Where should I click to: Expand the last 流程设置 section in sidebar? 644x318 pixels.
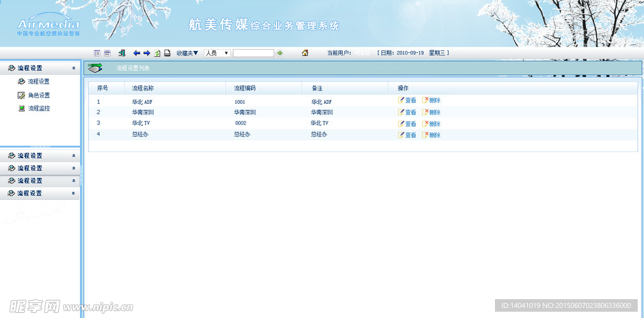tap(74, 194)
